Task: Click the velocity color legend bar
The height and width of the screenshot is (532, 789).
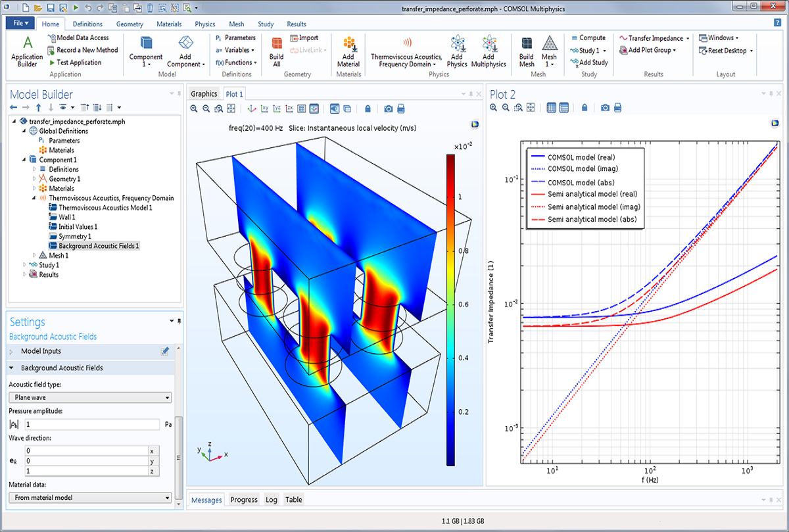Action: click(450, 310)
